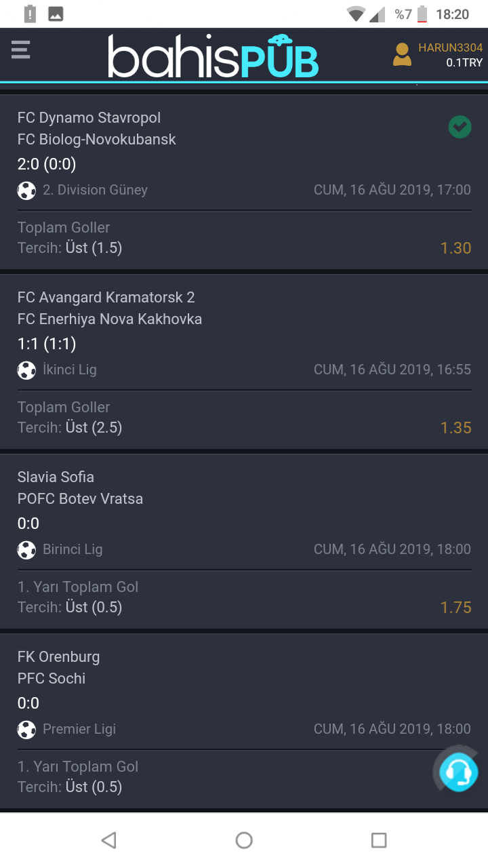Screen dimensions: 488x868
Task: View the 0.1TRY balance
Action: (464, 63)
